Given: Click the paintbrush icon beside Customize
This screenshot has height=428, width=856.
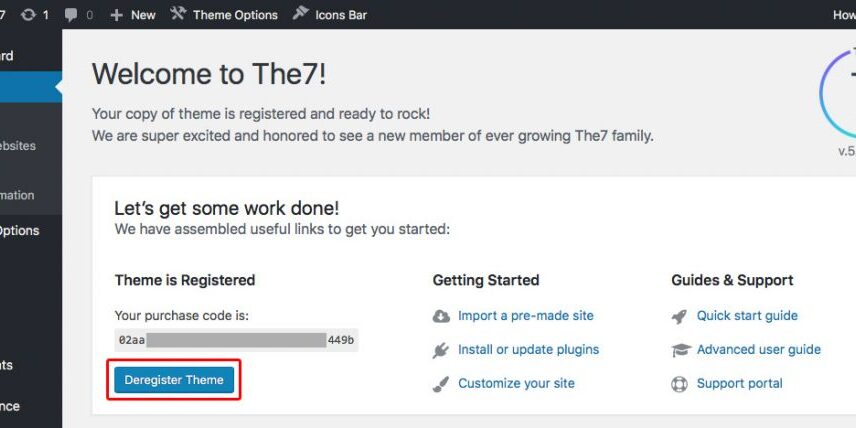Looking at the screenshot, I should pos(441,384).
